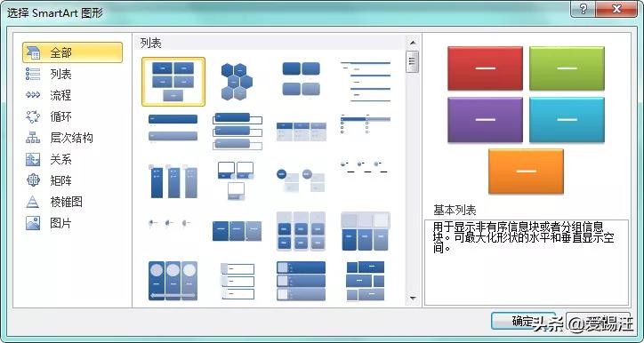Select the Vertical Picture List three blue bars

[x=301, y=281]
